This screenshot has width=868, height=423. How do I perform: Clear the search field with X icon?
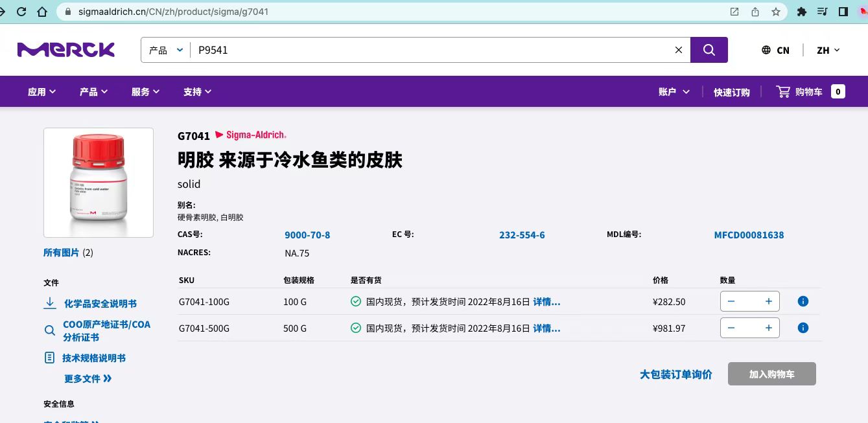(679, 50)
